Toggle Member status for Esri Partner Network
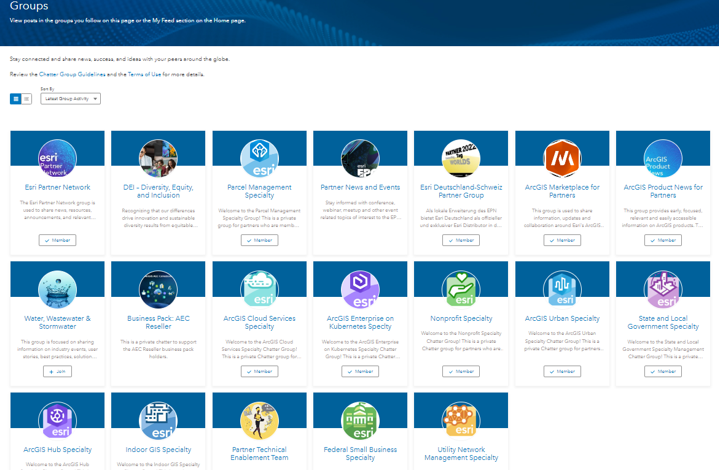The image size is (719, 470). (57, 240)
